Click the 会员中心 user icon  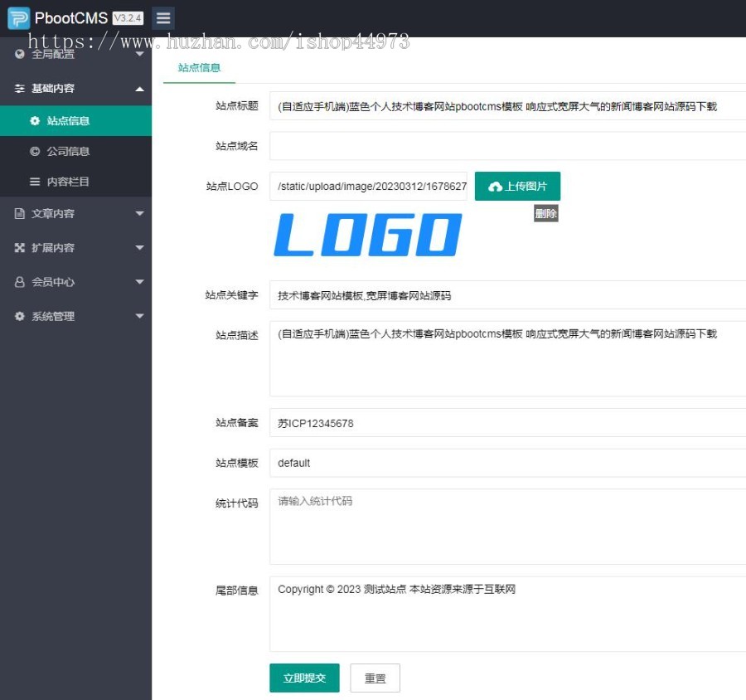tap(20, 282)
